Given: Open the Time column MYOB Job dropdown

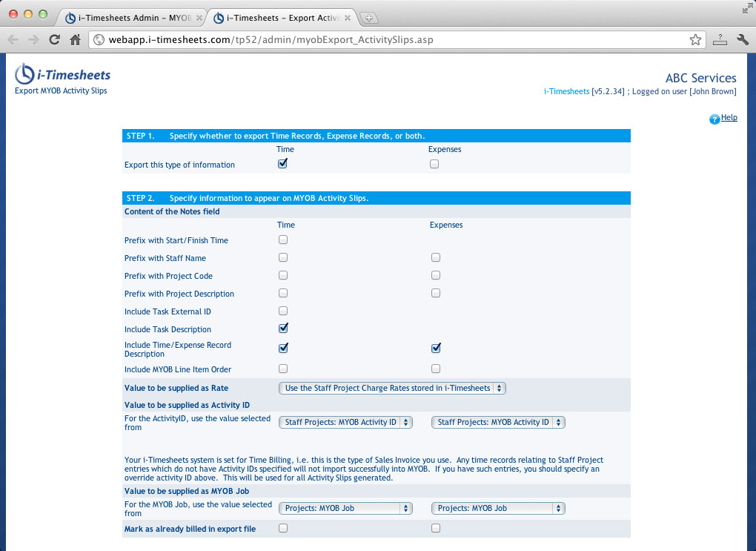Looking at the screenshot, I should (x=345, y=508).
